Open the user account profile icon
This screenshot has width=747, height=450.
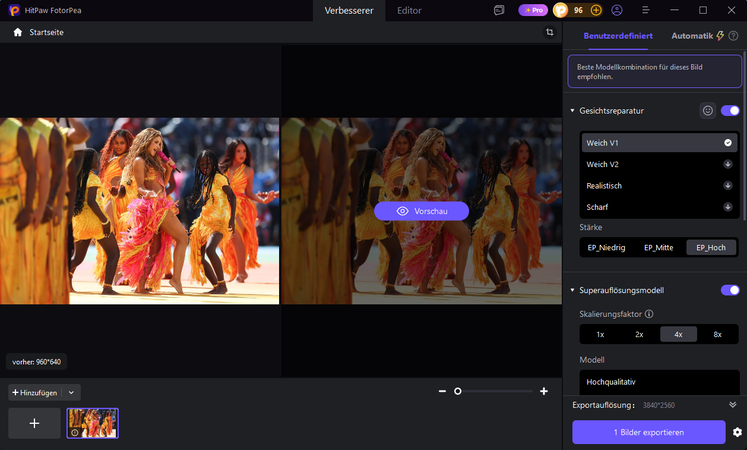(x=617, y=10)
